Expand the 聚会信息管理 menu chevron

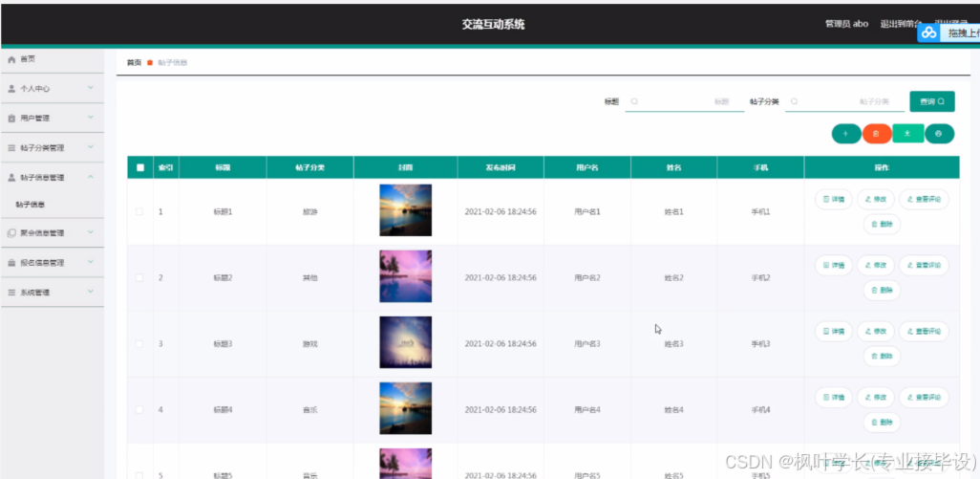[x=91, y=232]
